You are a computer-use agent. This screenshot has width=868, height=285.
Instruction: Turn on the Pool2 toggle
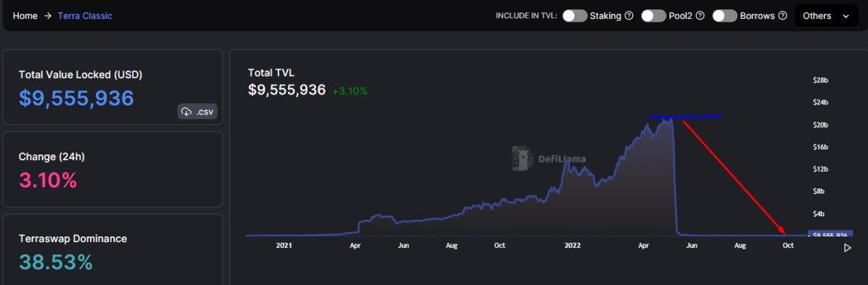[x=653, y=16]
